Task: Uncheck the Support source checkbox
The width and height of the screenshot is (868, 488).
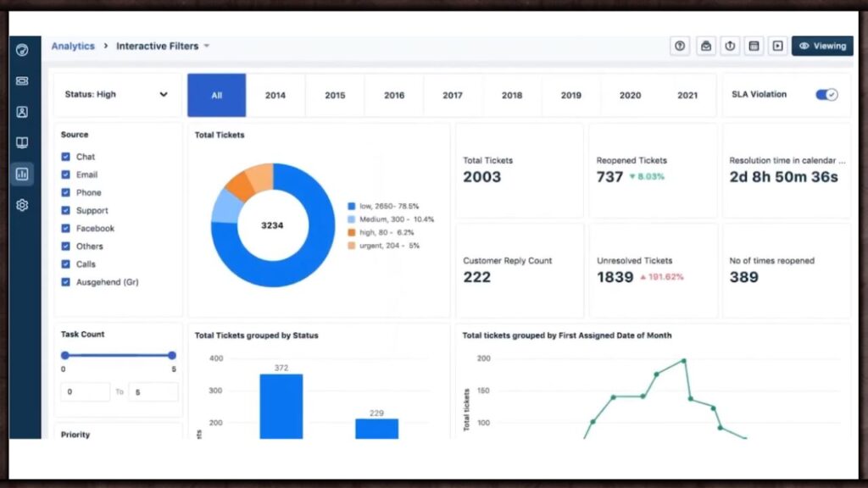Action: 66,210
